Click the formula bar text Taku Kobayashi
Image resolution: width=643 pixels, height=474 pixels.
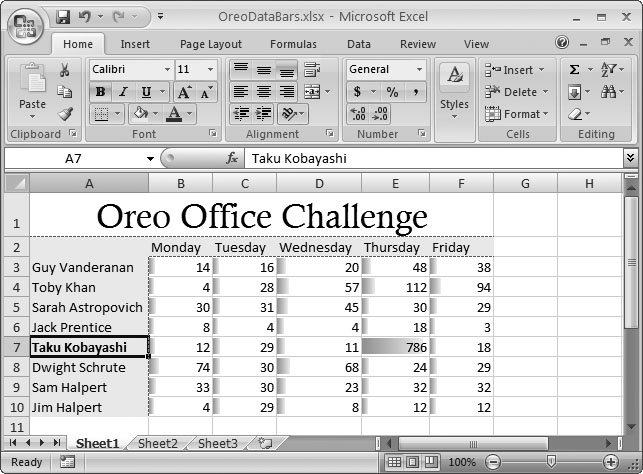tap(299, 158)
